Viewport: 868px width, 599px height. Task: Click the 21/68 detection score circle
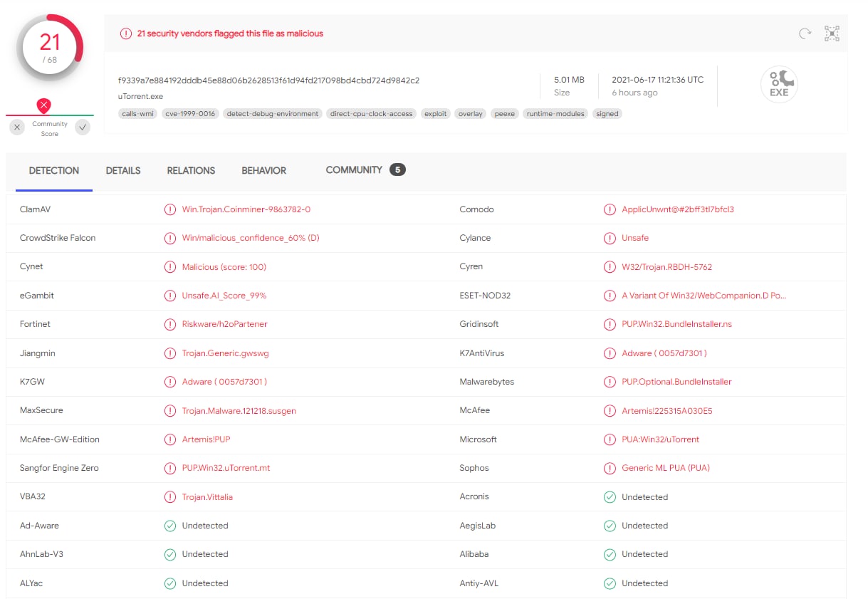tap(50, 48)
